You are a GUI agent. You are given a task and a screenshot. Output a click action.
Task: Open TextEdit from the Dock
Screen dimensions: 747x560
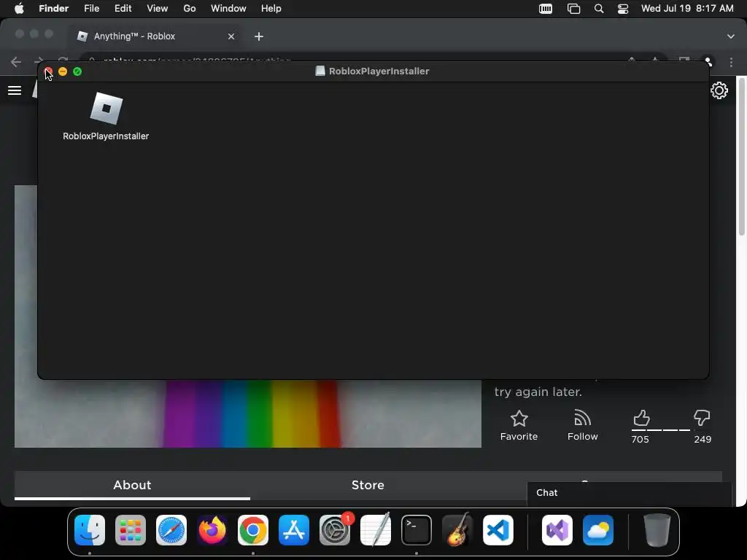376,530
